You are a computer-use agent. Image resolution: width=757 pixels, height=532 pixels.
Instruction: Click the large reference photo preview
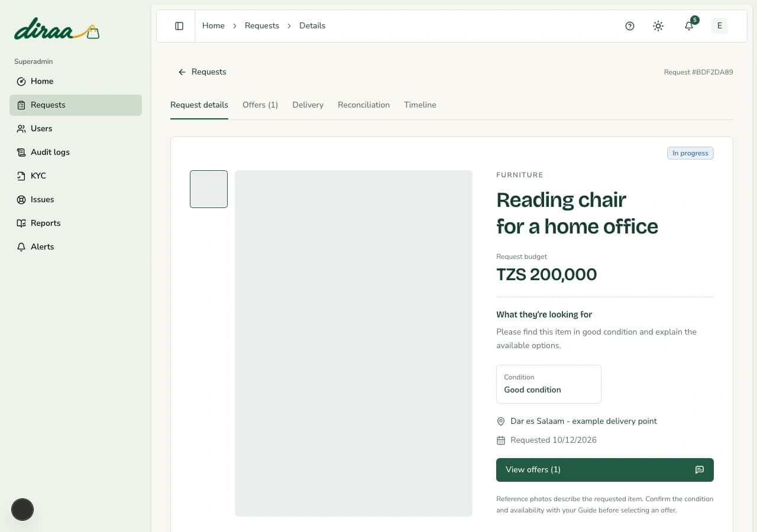pos(354,343)
